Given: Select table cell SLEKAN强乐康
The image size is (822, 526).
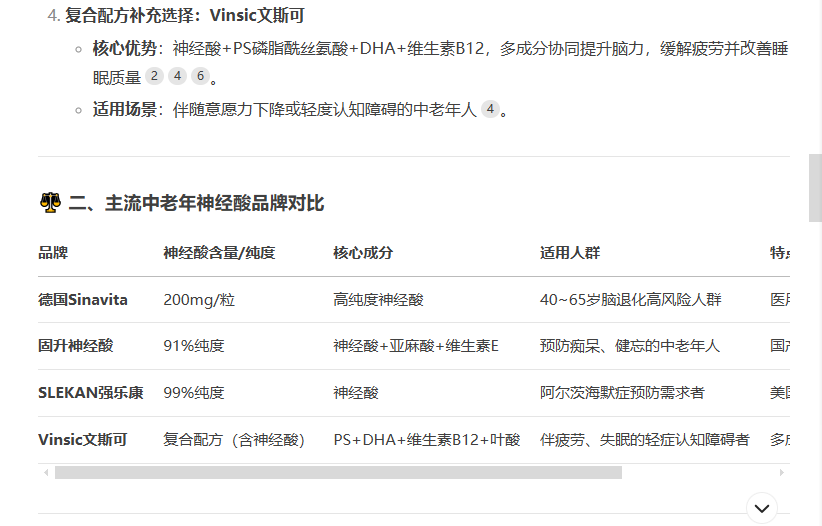Looking at the screenshot, I should coord(91,393).
